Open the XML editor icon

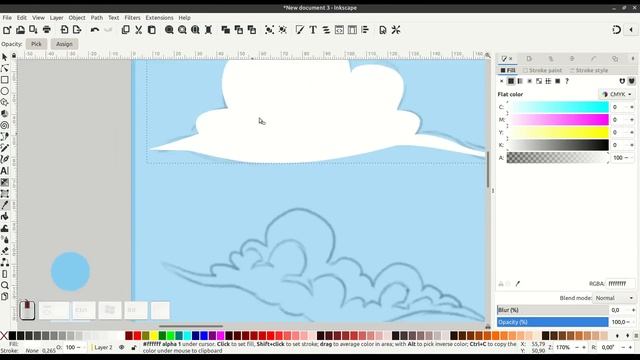pyautogui.click(x=339, y=30)
